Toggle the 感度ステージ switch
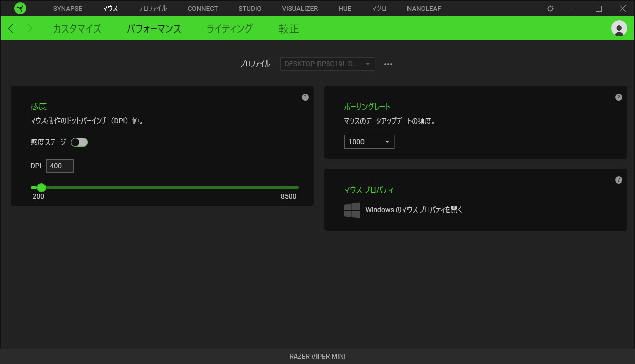Image resolution: width=635 pixels, height=364 pixels. pyautogui.click(x=79, y=142)
